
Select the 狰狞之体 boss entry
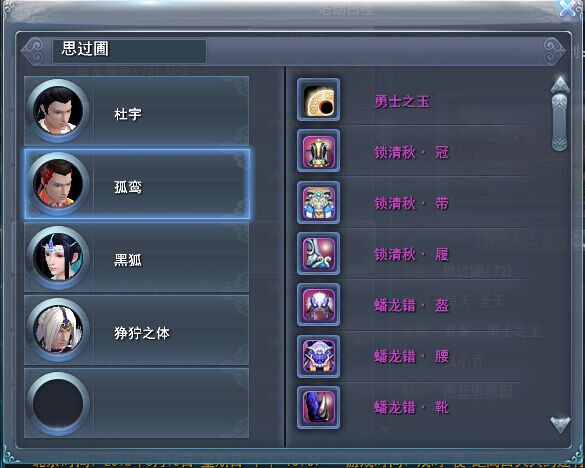coord(137,330)
